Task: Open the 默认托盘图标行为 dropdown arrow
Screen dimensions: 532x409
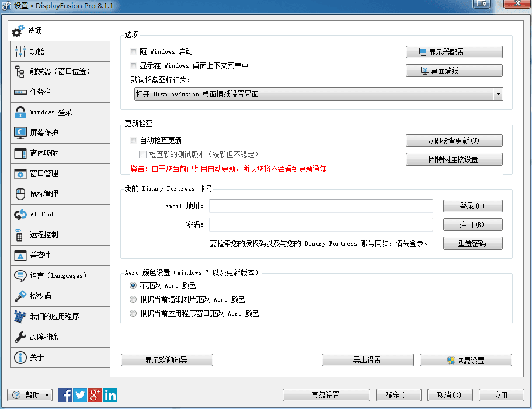Action: [498, 94]
